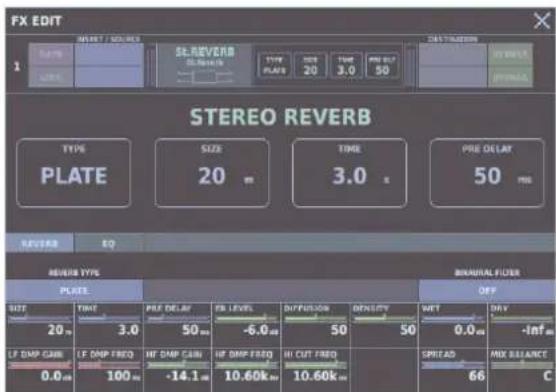The width and height of the screenshot is (556, 392).
Task: Click the lower blue INSERT / SOURCE field
Action: click(x=109, y=76)
